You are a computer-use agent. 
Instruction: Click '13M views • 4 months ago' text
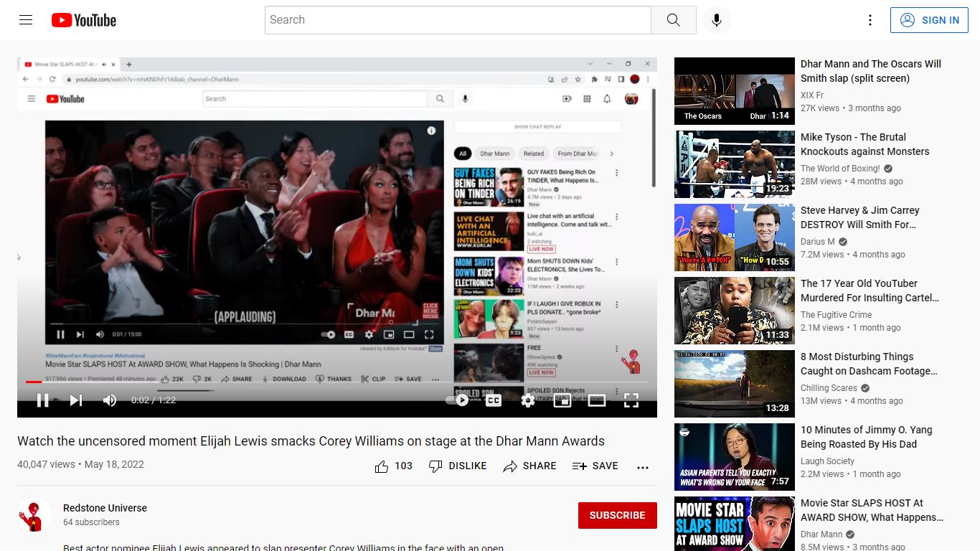pyautogui.click(x=852, y=401)
